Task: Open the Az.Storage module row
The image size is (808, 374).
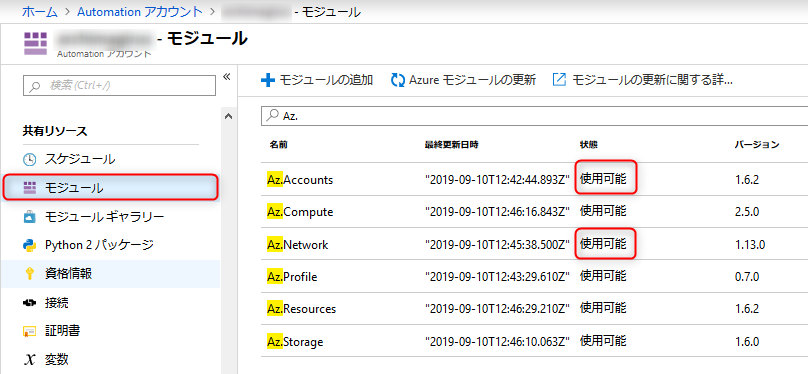Action: point(534,341)
